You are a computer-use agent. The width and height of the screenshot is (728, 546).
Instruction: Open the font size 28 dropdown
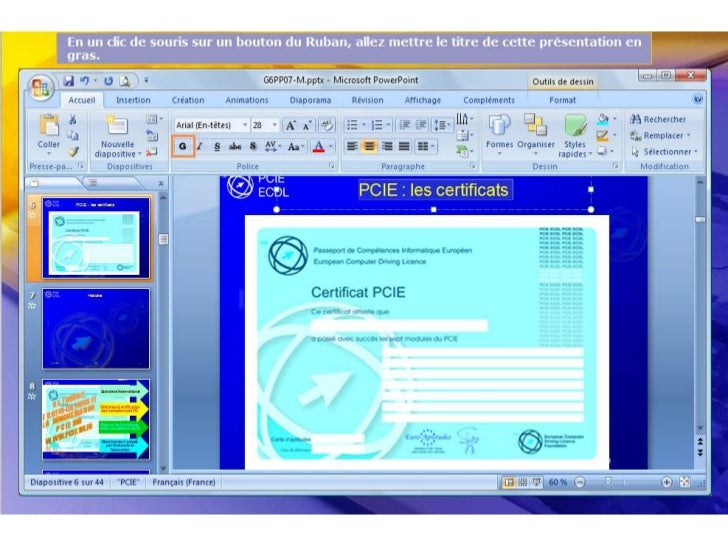pyautogui.click(x=275, y=125)
